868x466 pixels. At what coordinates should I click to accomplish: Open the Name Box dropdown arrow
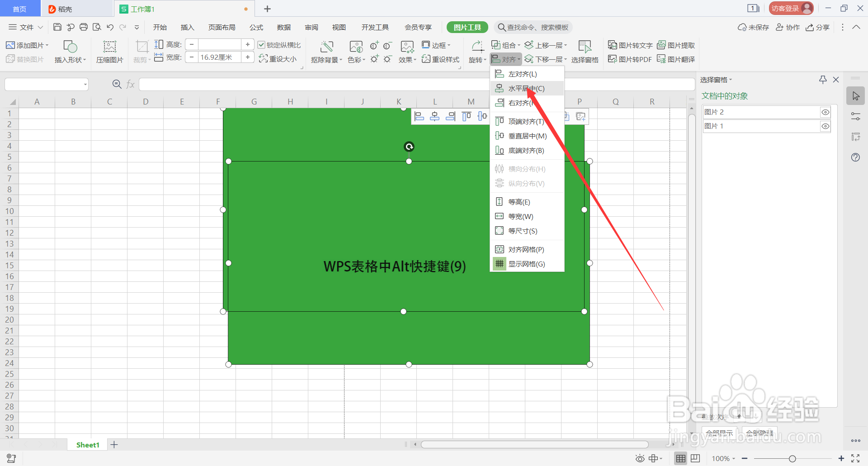(x=85, y=85)
